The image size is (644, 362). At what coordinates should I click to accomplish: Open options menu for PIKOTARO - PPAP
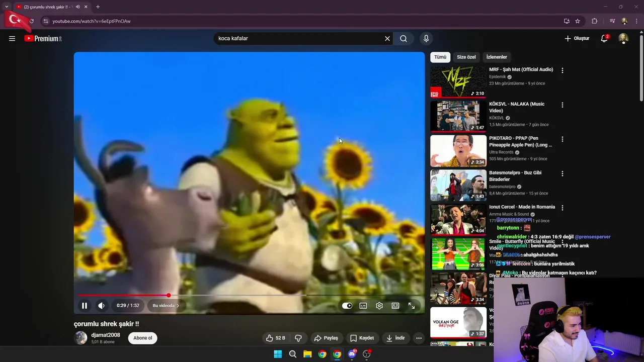pos(562,139)
